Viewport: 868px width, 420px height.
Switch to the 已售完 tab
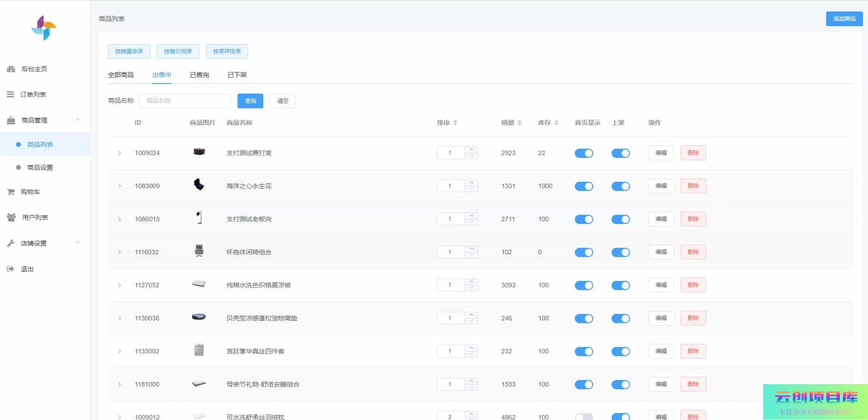pyautogui.click(x=199, y=75)
